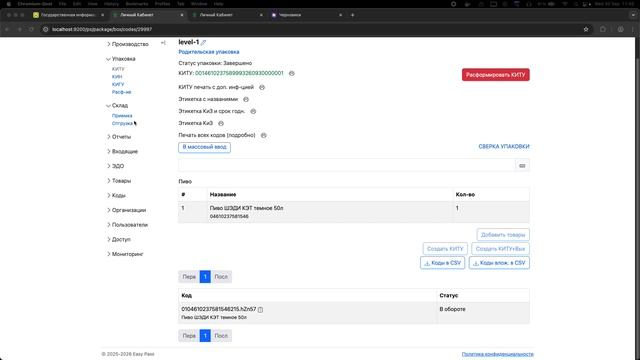Expand the Товары section

(119, 181)
